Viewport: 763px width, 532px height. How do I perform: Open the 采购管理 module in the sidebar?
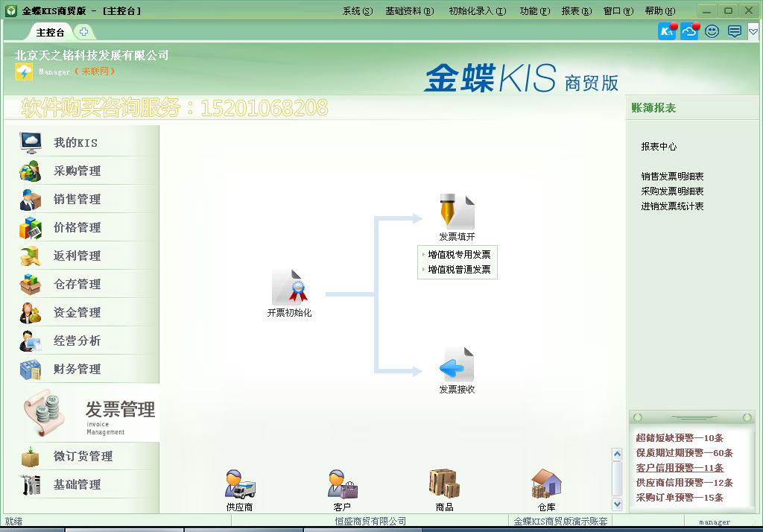coord(67,171)
